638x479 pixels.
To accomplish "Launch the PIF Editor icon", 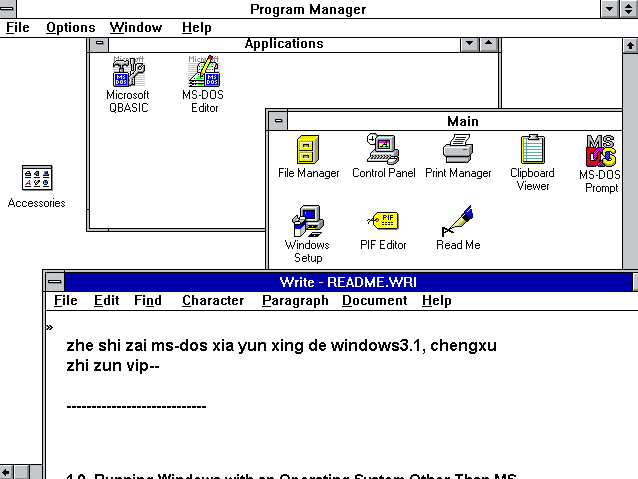I will 383,222.
